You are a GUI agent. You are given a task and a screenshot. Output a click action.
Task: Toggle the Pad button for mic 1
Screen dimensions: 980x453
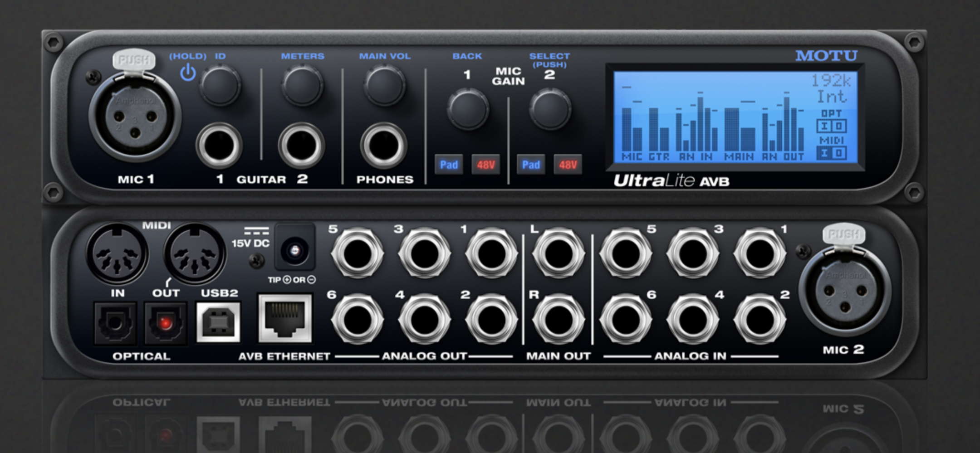pyautogui.click(x=449, y=165)
